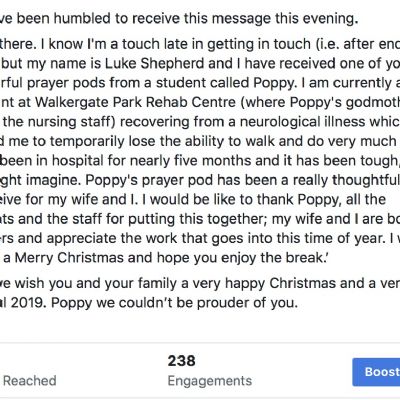This screenshot has height=400, width=400.
Task: Click the divider line above the post statistics
Action: pyautogui.click(x=200, y=343)
